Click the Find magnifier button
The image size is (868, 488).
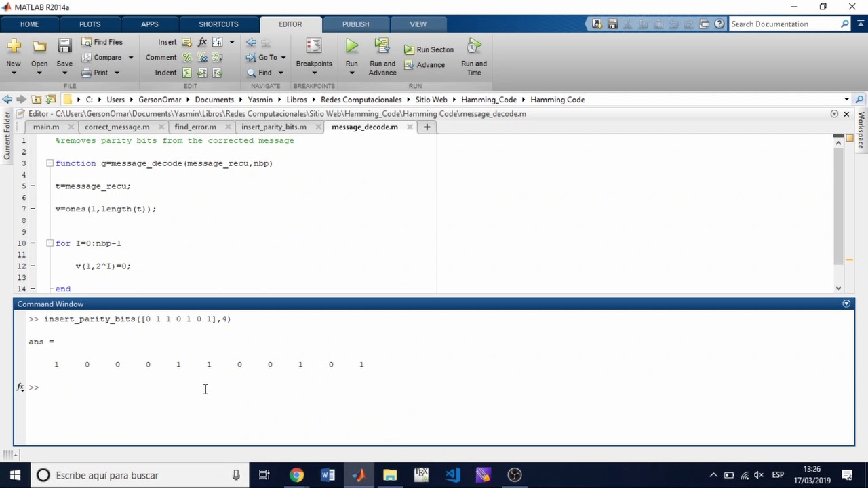coord(260,73)
